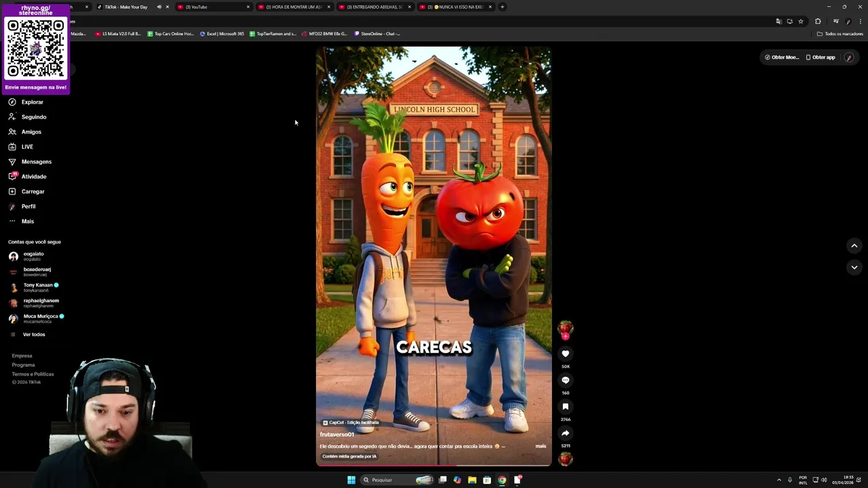
Task: Bookmark the video with the save icon
Action: (x=566, y=407)
